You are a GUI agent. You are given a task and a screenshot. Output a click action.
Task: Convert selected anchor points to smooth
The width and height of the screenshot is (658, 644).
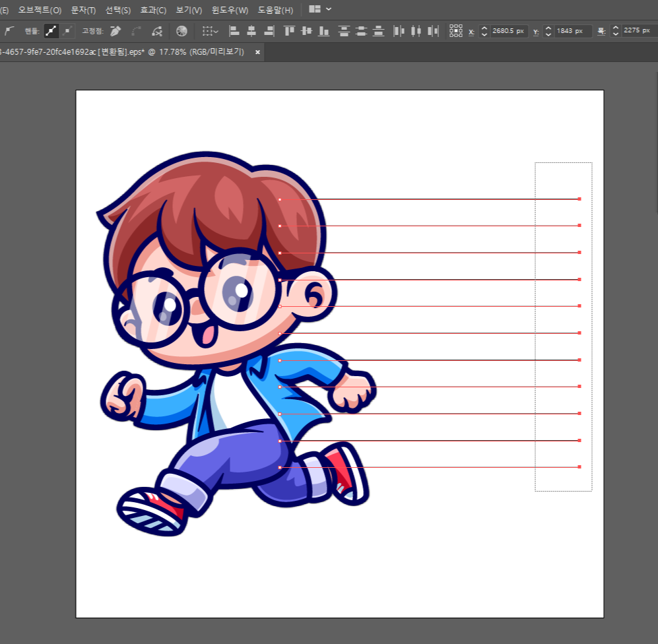pyautogui.click(x=10, y=30)
